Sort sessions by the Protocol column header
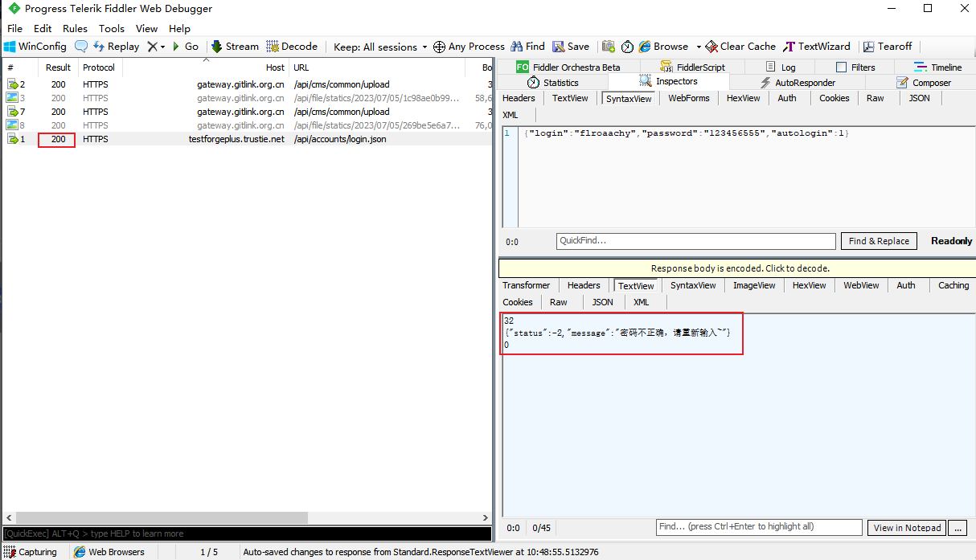The width and height of the screenshot is (976, 560). [99, 67]
